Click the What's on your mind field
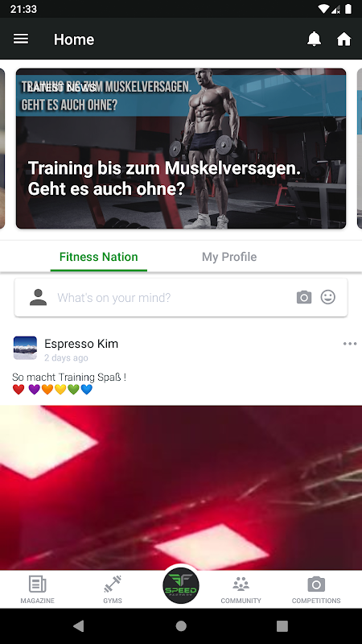The image size is (362, 644). tap(181, 297)
